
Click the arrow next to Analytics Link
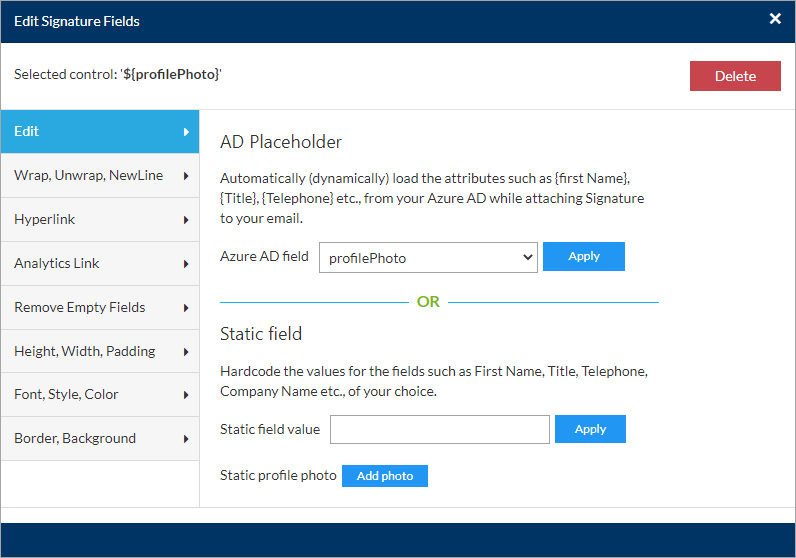(x=186, y=264)
